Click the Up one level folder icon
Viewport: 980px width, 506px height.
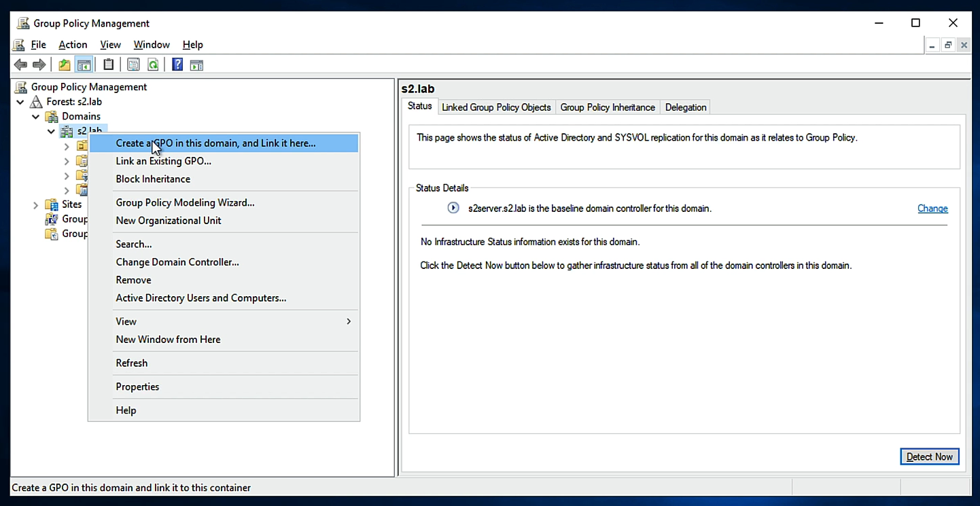tap(65, 65)
